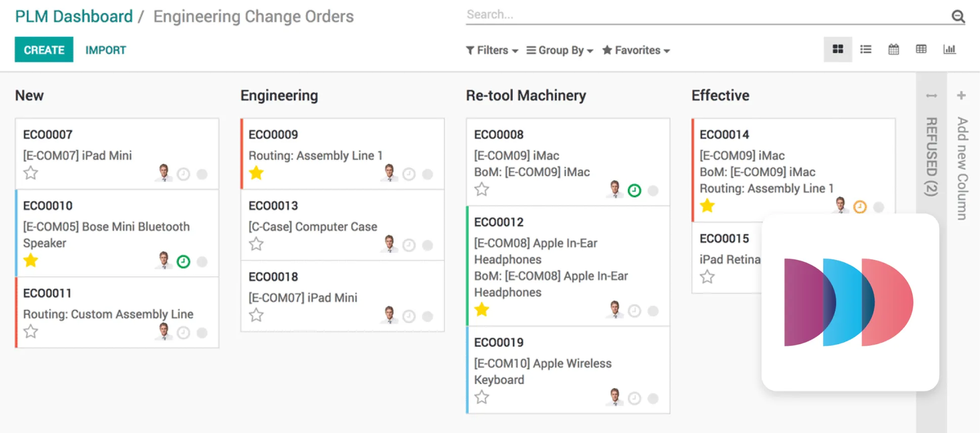Unstar the ECO0010 card
This screenshot has height=433, width=980.
tap(31, 261)
